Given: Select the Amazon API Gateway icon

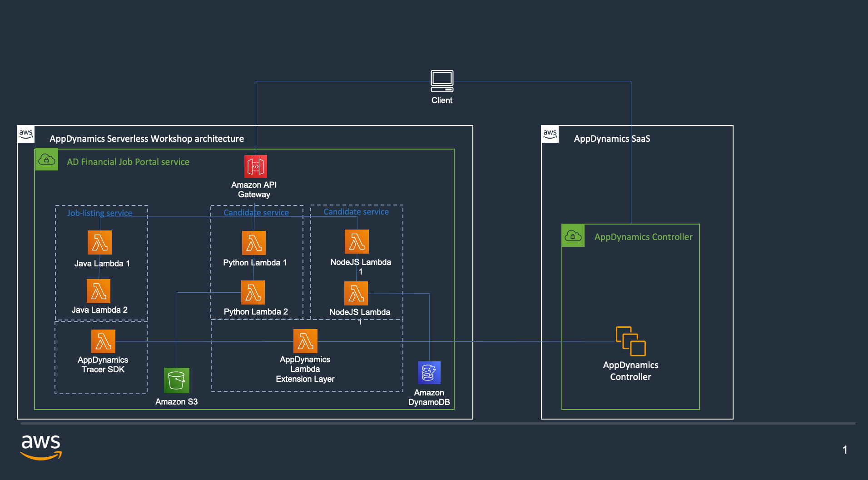Looking at the screenshot, I should coord(255,166).
